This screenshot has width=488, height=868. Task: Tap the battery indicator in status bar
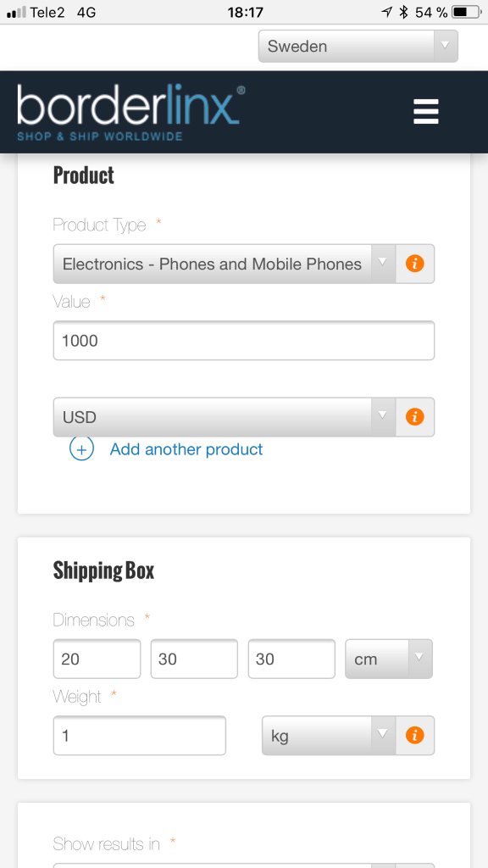click(x=467, y=12)
